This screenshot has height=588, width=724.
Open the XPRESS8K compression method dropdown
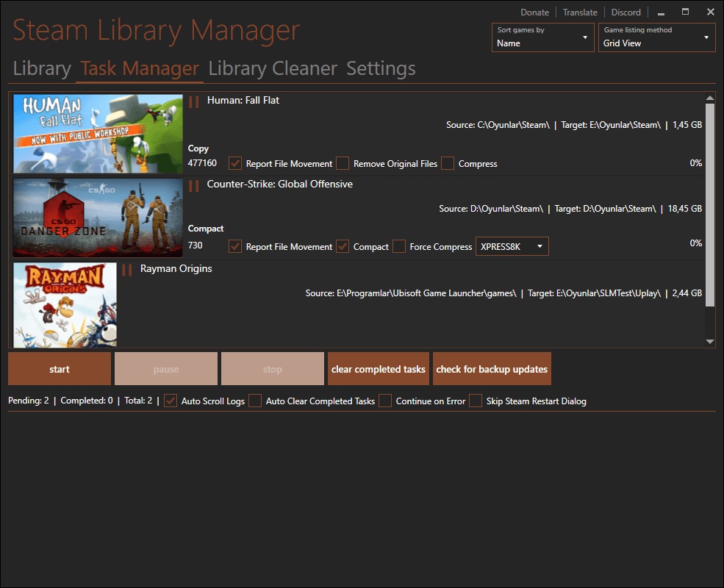pyautogui.click(x=512, y=246)
